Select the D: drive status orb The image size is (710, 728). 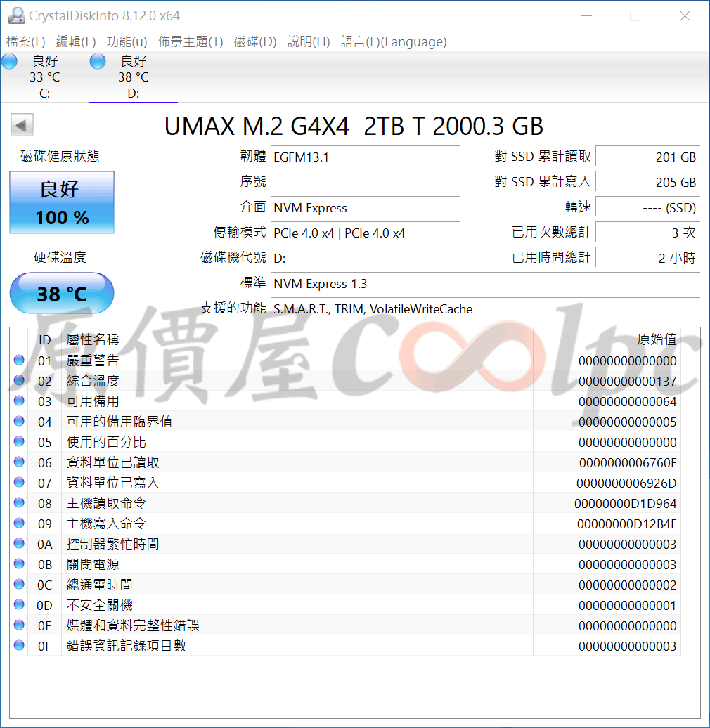(98, 61)
